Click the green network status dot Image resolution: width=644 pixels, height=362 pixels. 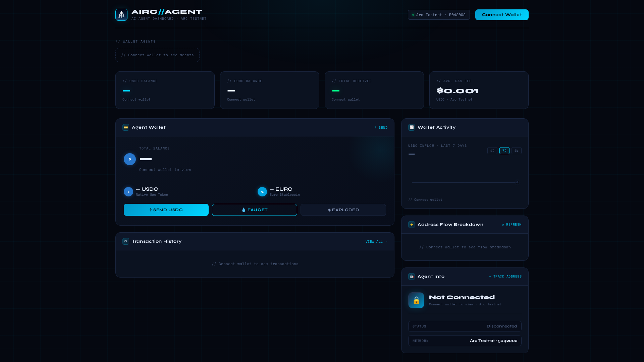click(413, 15)
